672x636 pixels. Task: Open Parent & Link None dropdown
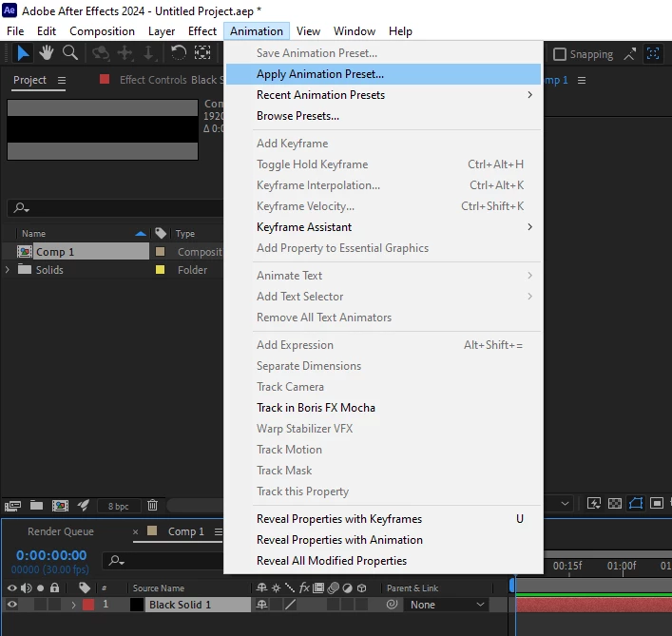446,605
